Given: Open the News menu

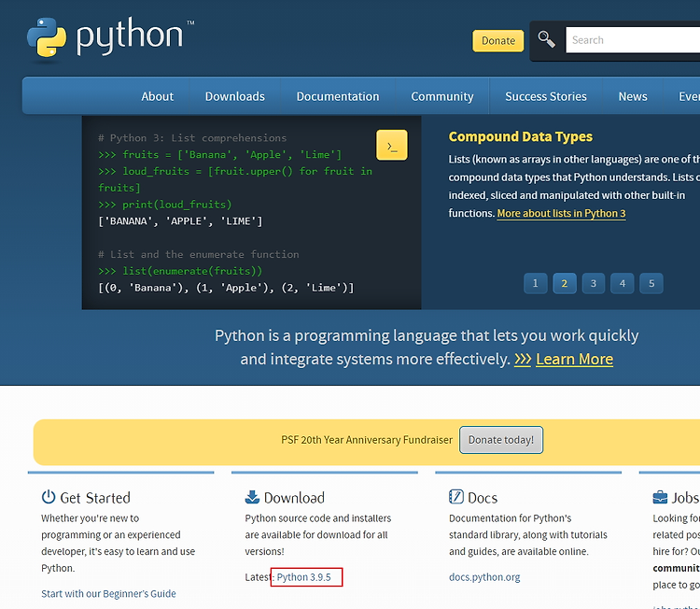Looking at the screenshot, I should (x=633, y=96).
